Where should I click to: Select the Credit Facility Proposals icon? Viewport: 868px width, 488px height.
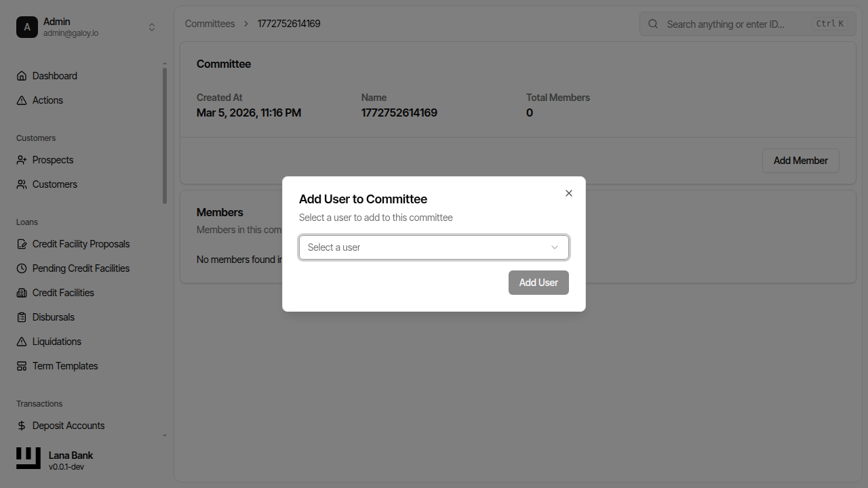pos(22,243)
